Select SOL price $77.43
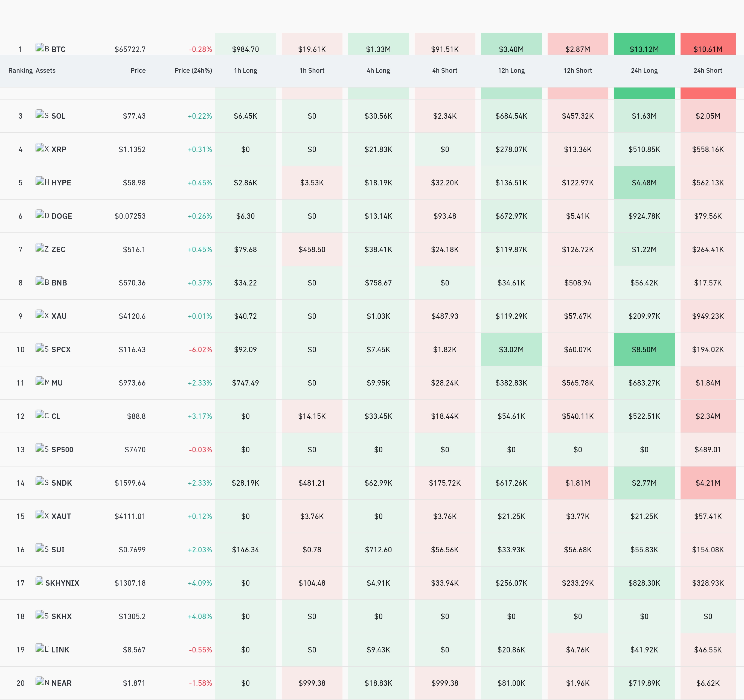Screen dimensions: 744x700 [x=134, y=116]
